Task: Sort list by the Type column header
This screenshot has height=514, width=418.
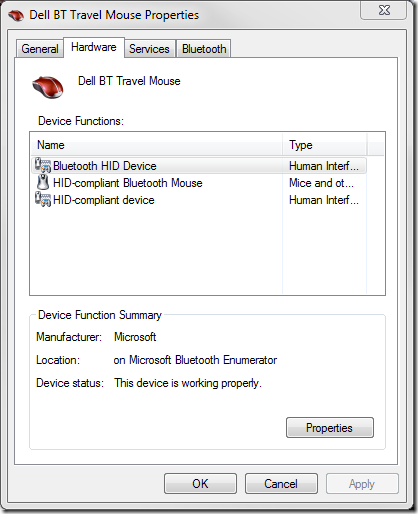Action: (x=325, y=145)
